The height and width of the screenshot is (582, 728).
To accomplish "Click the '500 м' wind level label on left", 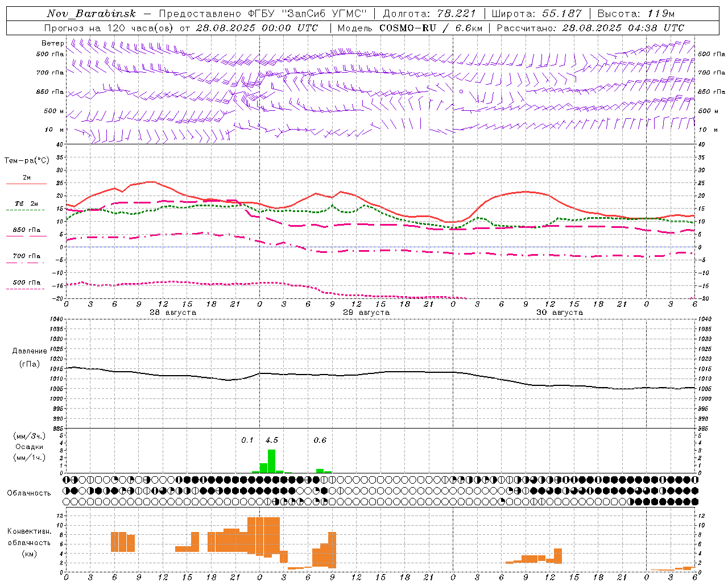I will pos(54,111).
